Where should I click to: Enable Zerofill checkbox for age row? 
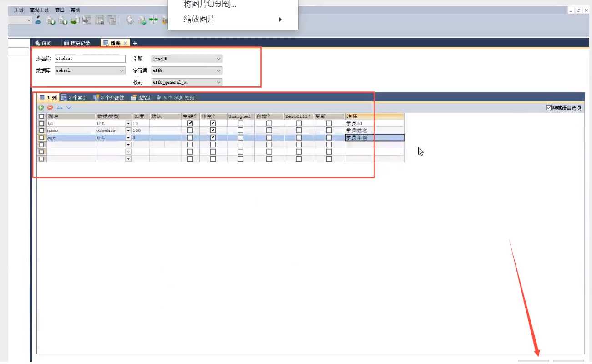[299, 137]
